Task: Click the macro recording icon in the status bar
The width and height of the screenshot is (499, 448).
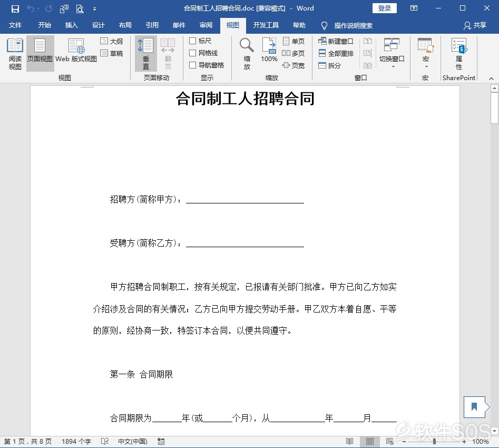Action: click(161, 441)
